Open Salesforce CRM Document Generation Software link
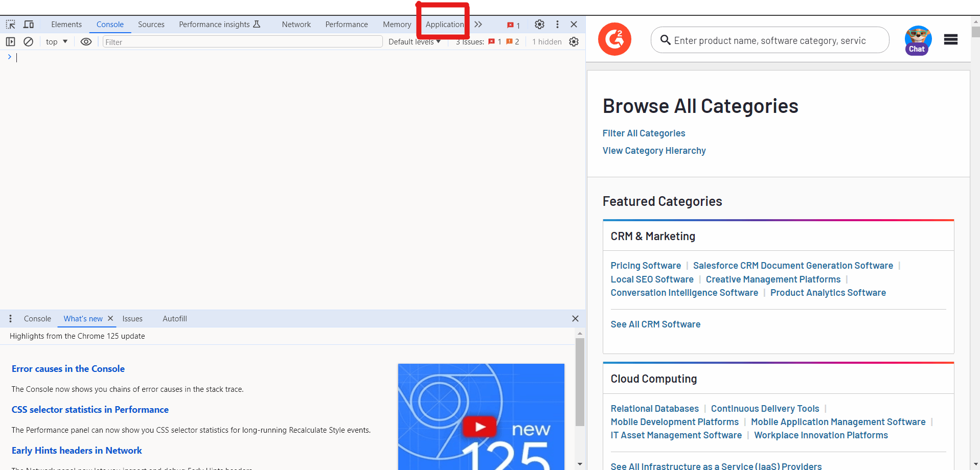The height and width of the screenshot is (470, 980). pos(793,266)
